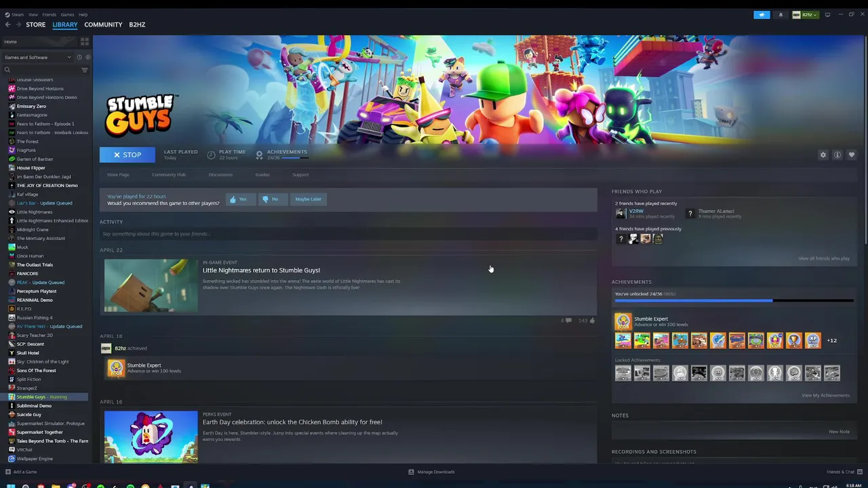This screenshot has height=488, width=868.
Task: Select R.E.P.O. in the library list
Action: 24,308
